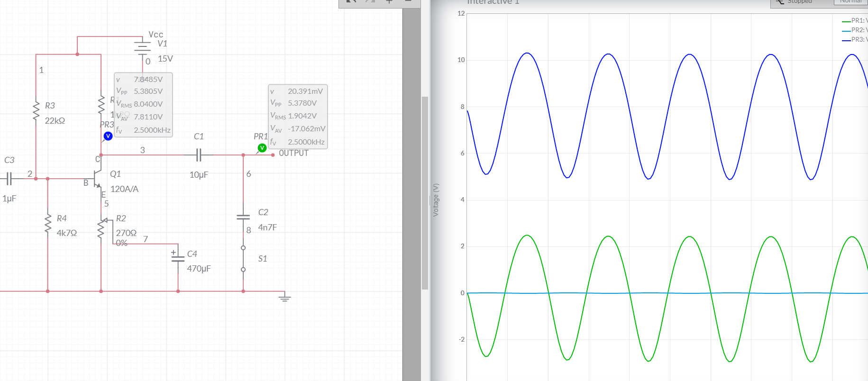
Task: Select capacitor C1 symbol
Action: pyautogui.click(x=199, y=155)
